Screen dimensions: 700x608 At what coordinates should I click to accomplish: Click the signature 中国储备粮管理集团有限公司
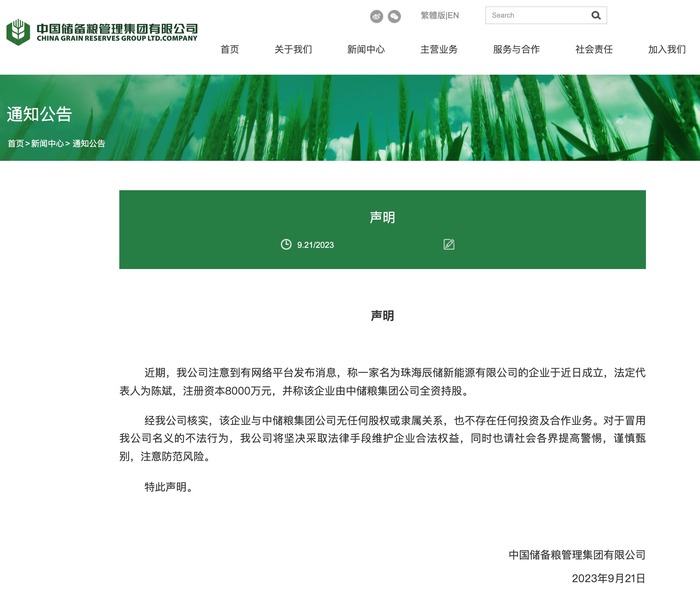577,555
